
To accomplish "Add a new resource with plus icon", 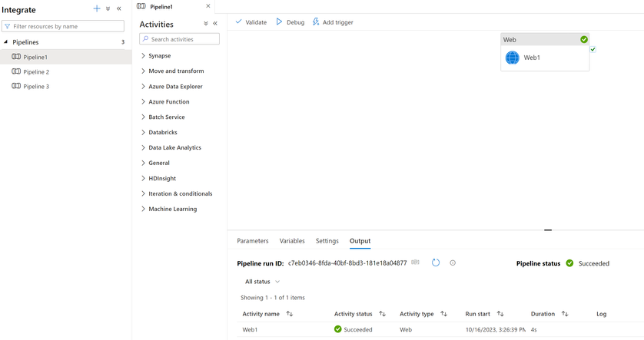I will (97, 8).
